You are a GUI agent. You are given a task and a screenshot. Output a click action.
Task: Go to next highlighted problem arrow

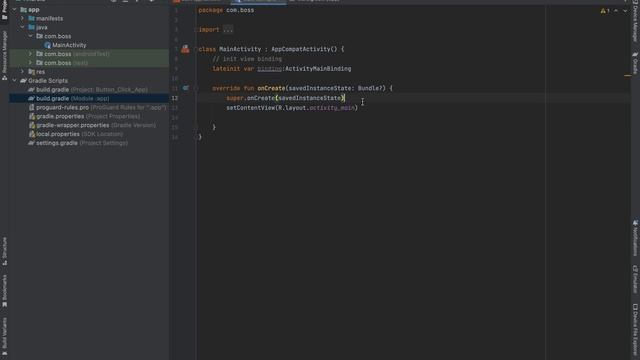(x=625, y=11)
